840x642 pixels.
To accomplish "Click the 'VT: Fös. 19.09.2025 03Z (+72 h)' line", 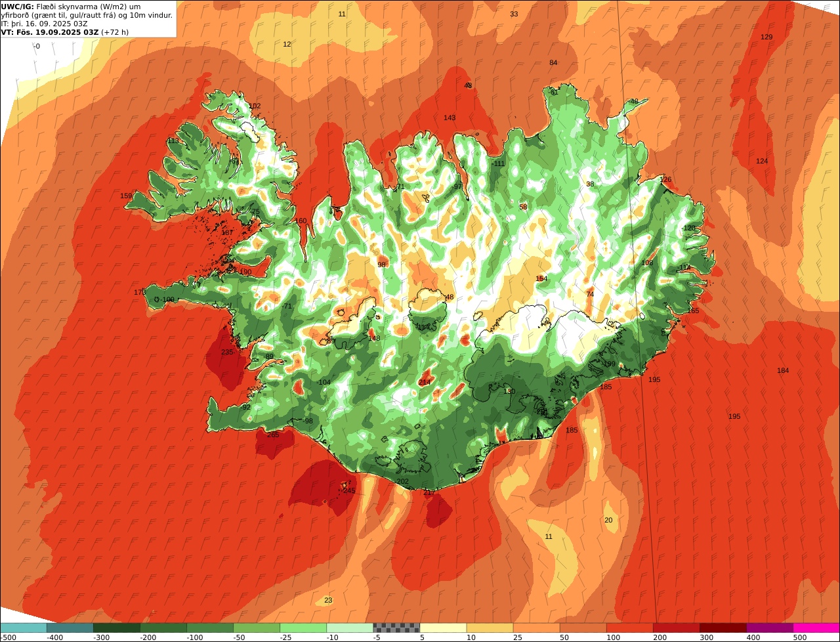I will 65,32.
